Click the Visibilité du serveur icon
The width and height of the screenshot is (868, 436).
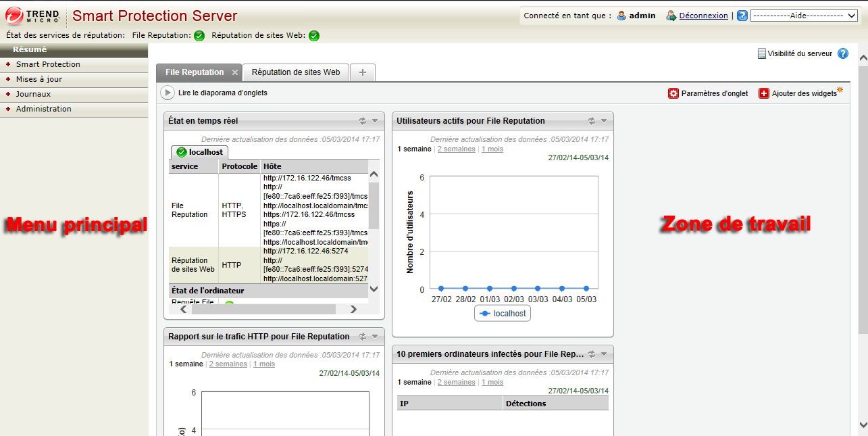pos(761,53)
